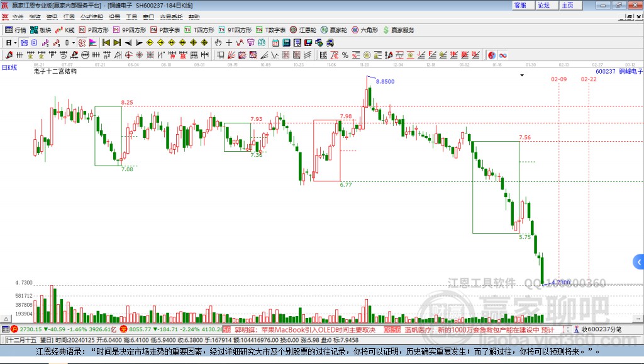
Task: Toggle the colorful flag icon
Action: point(93,43)
